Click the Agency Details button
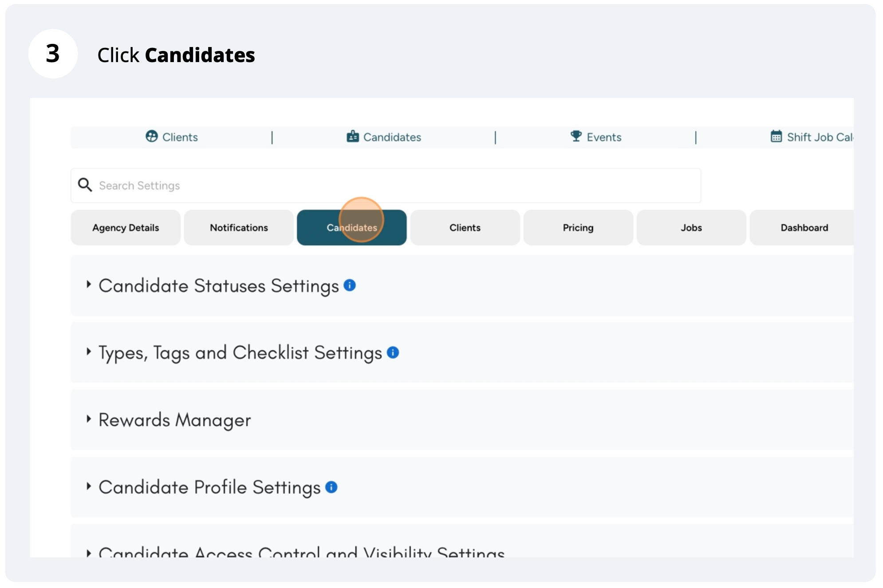The image size is (883, 588). (125, 227)
